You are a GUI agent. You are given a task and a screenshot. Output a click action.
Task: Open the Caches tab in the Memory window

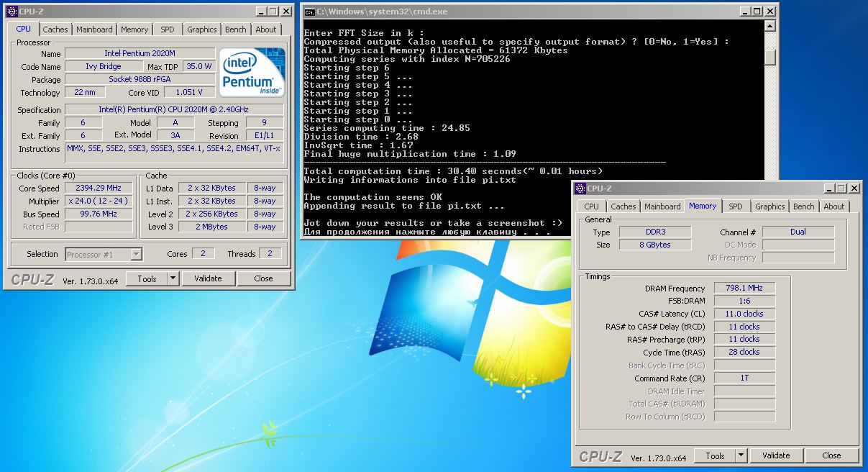point(623,206)
